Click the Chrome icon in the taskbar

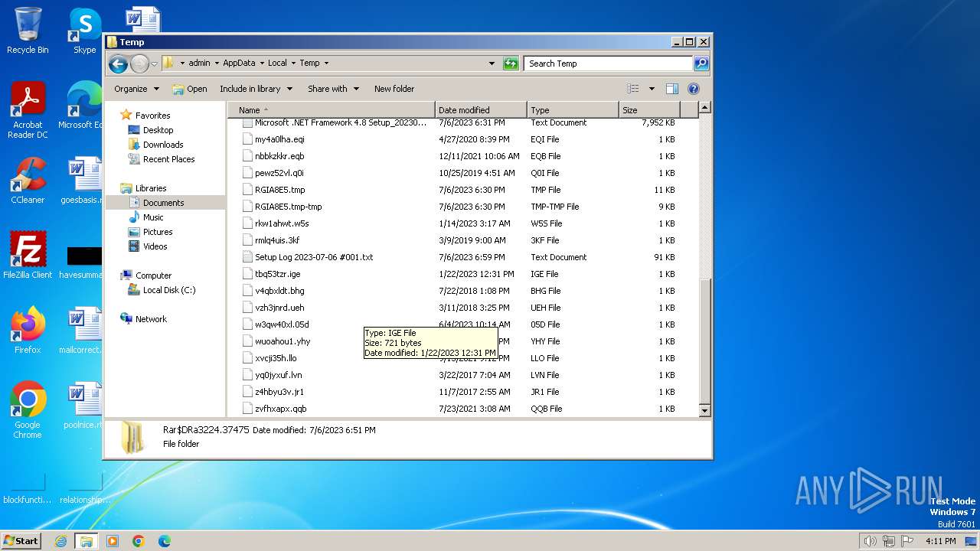(x=139, y=541)
